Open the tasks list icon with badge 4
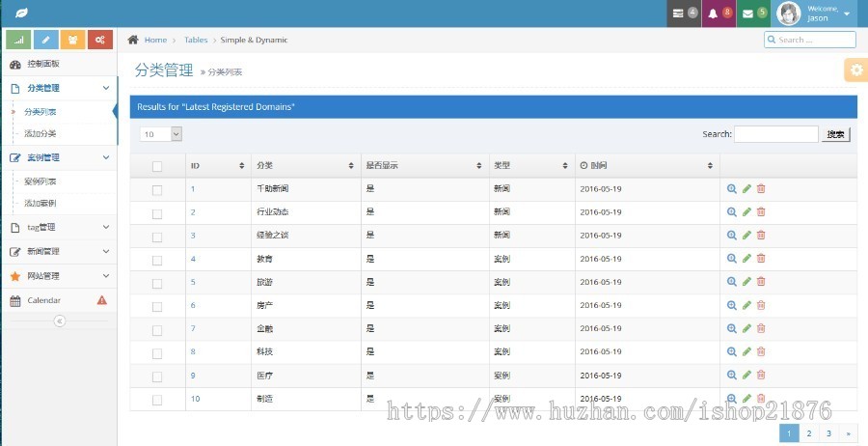868x446 pixels. click(x=684, y=14)
